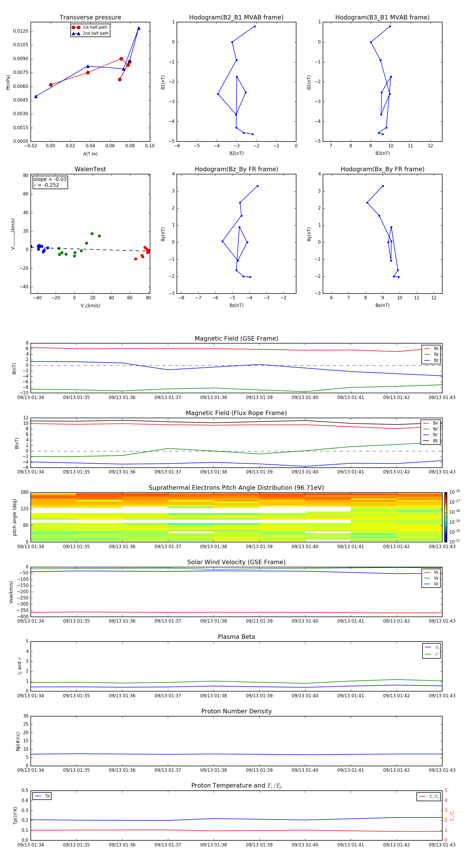The height and width of the screenshot is (868, 473).
Task: Click the 'Bx(nT)' x-axis label
Action: (382, 305)
